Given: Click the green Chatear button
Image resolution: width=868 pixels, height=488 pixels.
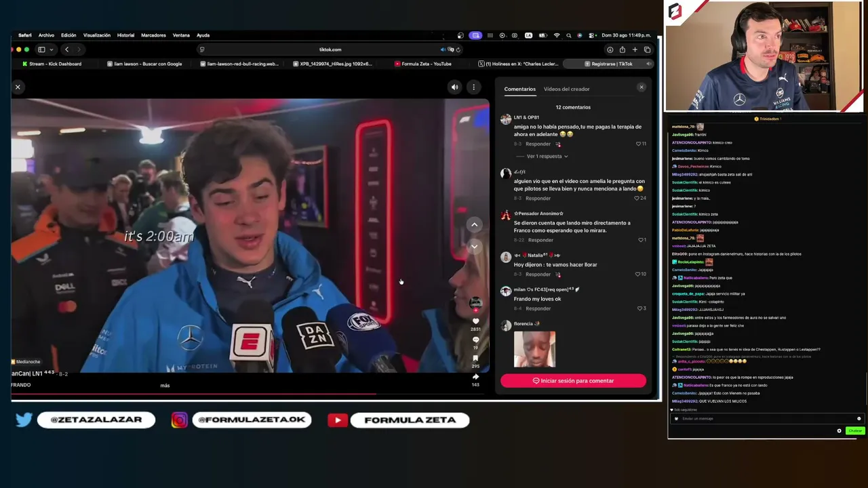Looking at the screenshot, I should (x=854, y=431).
